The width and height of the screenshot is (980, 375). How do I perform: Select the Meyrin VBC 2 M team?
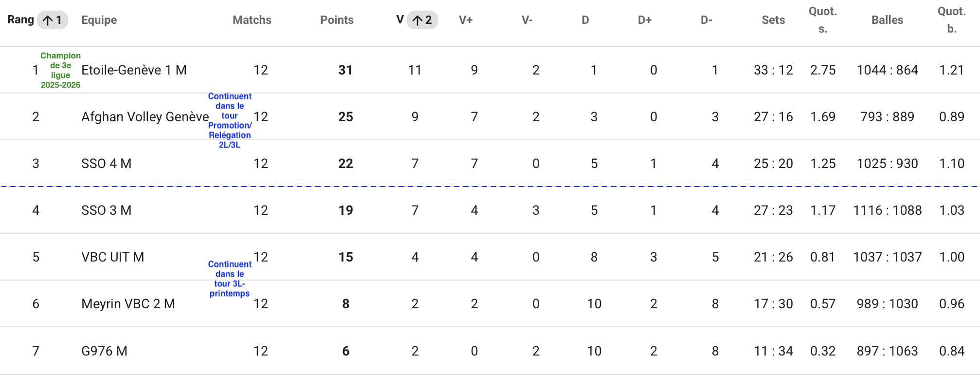pos(128,304)
